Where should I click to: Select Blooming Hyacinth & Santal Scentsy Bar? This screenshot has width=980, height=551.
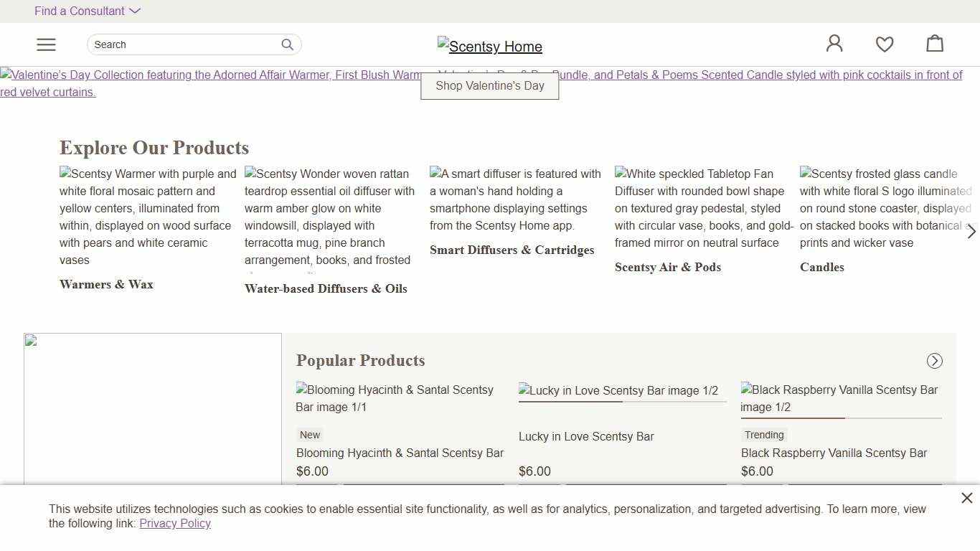pos(400,453)
